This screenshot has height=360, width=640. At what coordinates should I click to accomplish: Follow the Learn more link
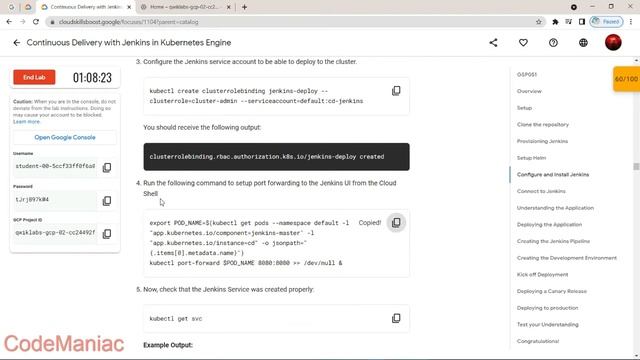coord(27,122)
